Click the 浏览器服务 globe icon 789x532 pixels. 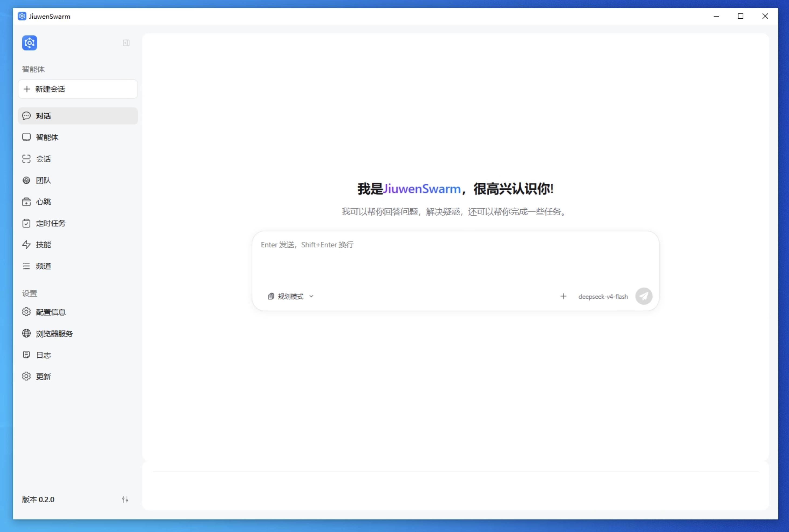(26, 333)
